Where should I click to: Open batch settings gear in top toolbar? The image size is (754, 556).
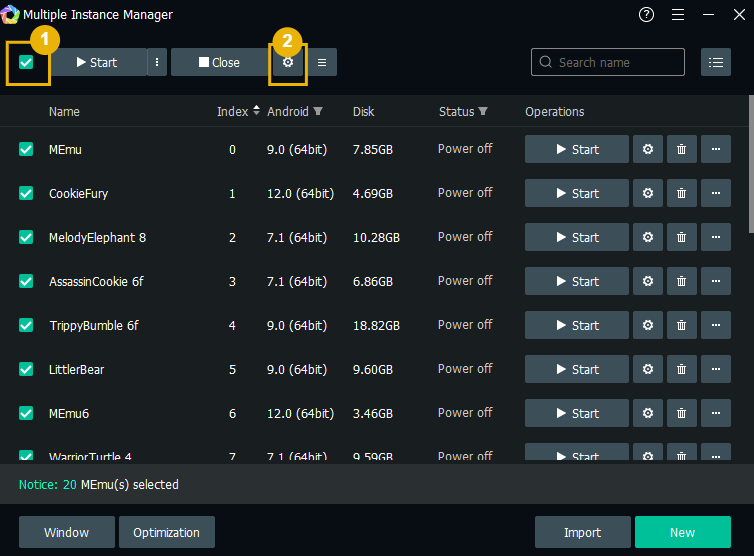tap(288, 62)
